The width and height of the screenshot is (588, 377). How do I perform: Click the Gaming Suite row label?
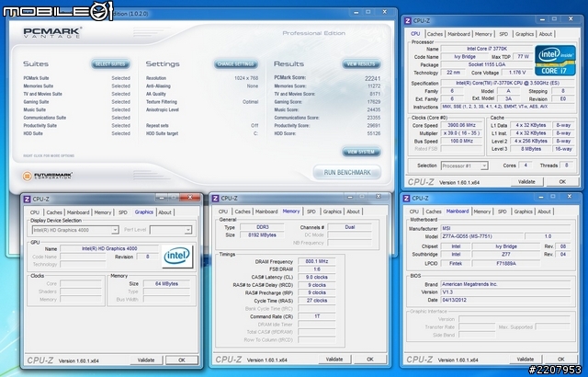pyautogui.click(x=36, y=102)
